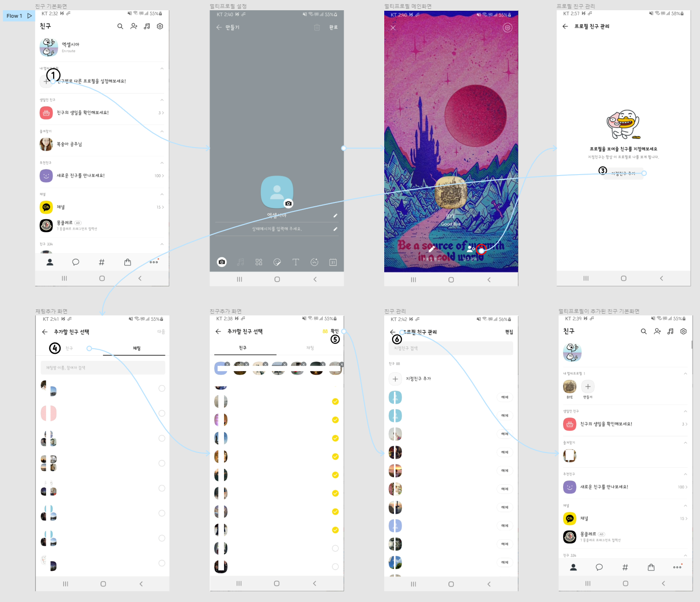Select second chat room radio in 채팅추가 화면
The height and width of the screenshot is (602, 700).
click(162, 413)
